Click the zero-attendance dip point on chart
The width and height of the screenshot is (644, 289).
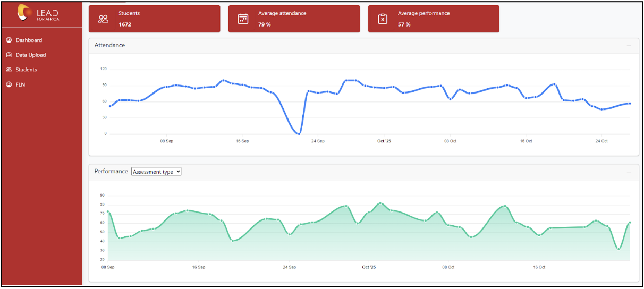299,133
